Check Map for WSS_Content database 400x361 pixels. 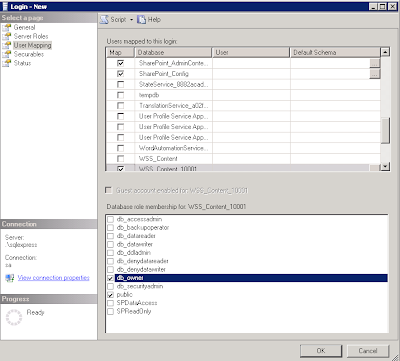121,159
